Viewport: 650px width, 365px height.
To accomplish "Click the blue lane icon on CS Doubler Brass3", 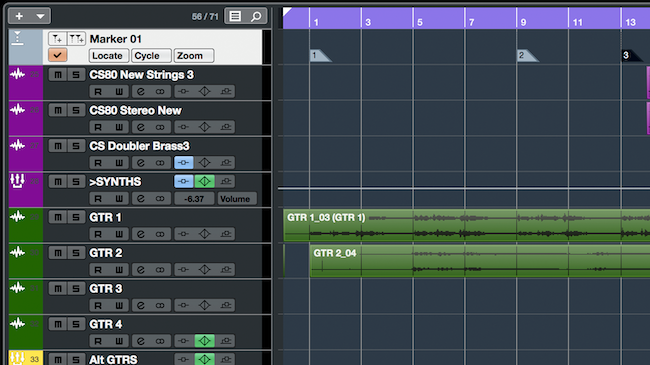I will [184, 163].
